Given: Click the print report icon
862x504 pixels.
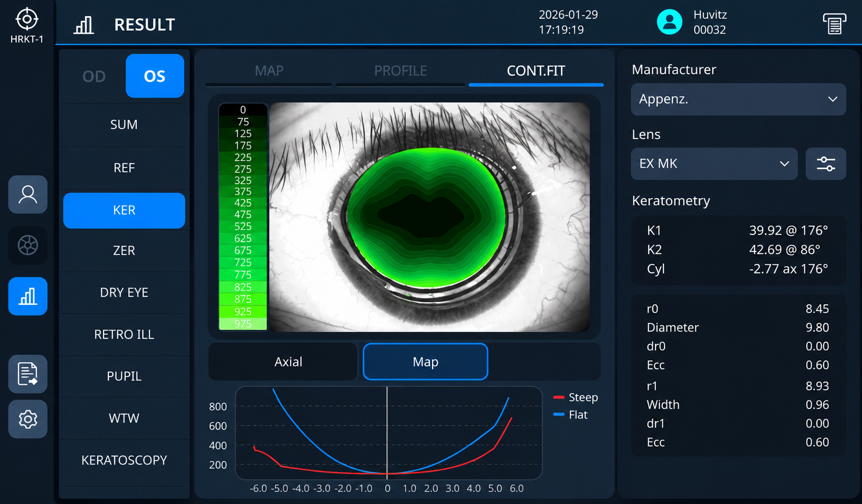Looking at the screenshot, I should point(834,23).
